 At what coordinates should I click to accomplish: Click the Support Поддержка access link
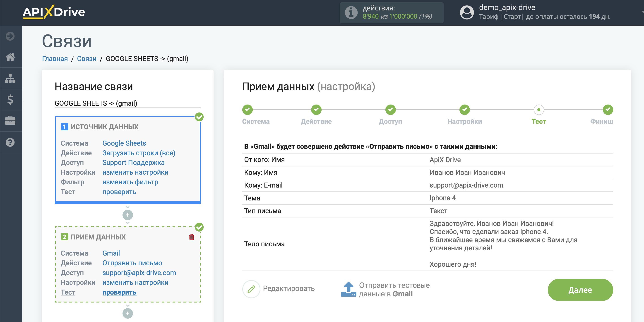[x=133, y=163]
